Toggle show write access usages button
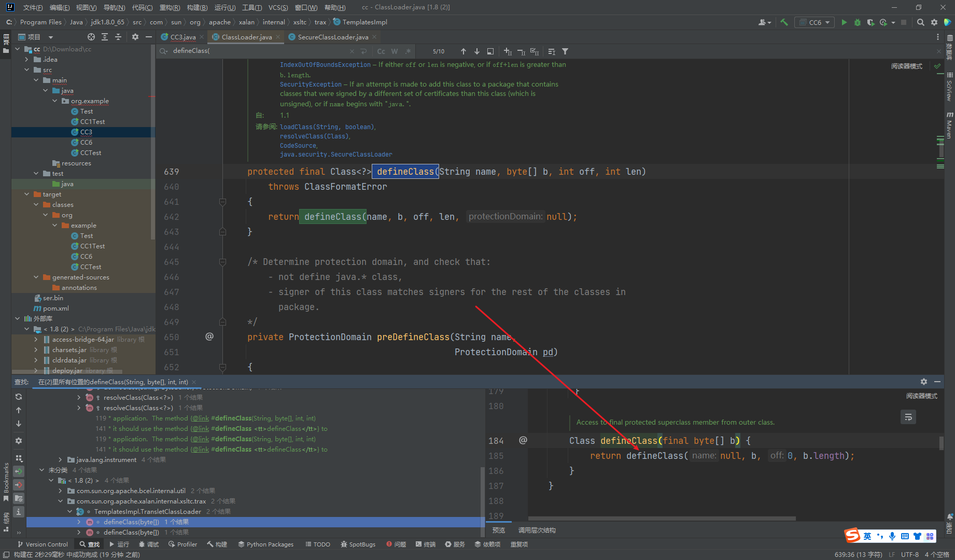The height and width of the screenshot is (560, 955). pos(19,485)
